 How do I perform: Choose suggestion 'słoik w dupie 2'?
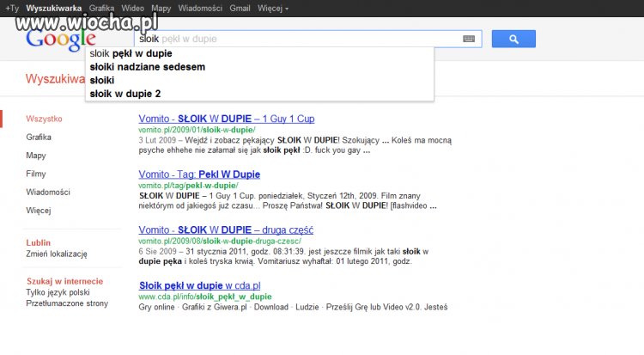point(259,94)
